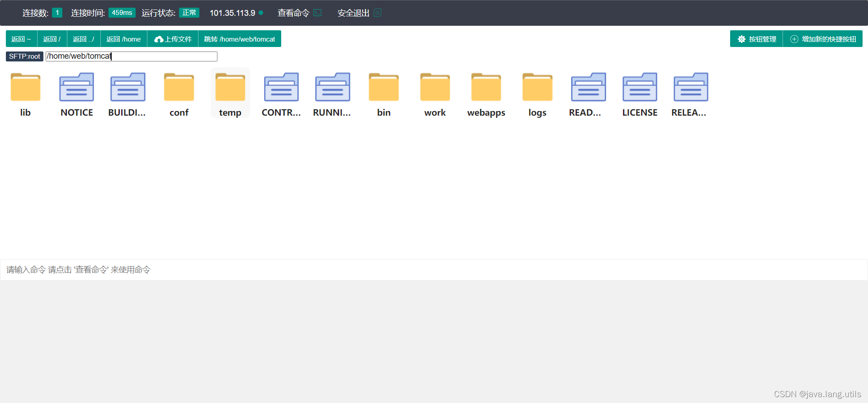Viewport: 868px width, 403px height.
Task: Click the logs folder name label
Action: tap(538, 112)
